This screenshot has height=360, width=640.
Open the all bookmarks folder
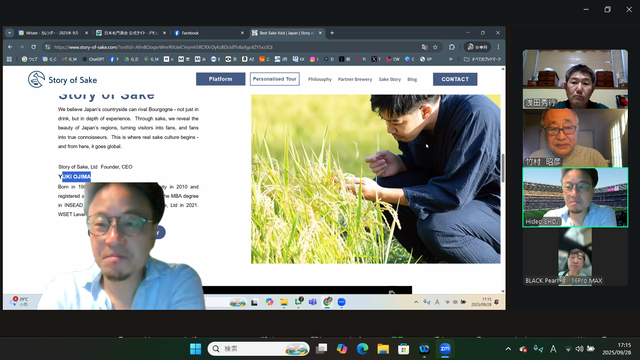click(482, 59)
